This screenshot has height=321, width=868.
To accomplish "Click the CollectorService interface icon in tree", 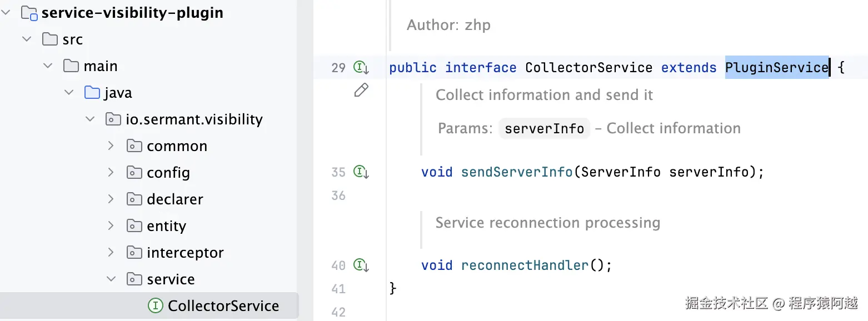I will 156,306.
